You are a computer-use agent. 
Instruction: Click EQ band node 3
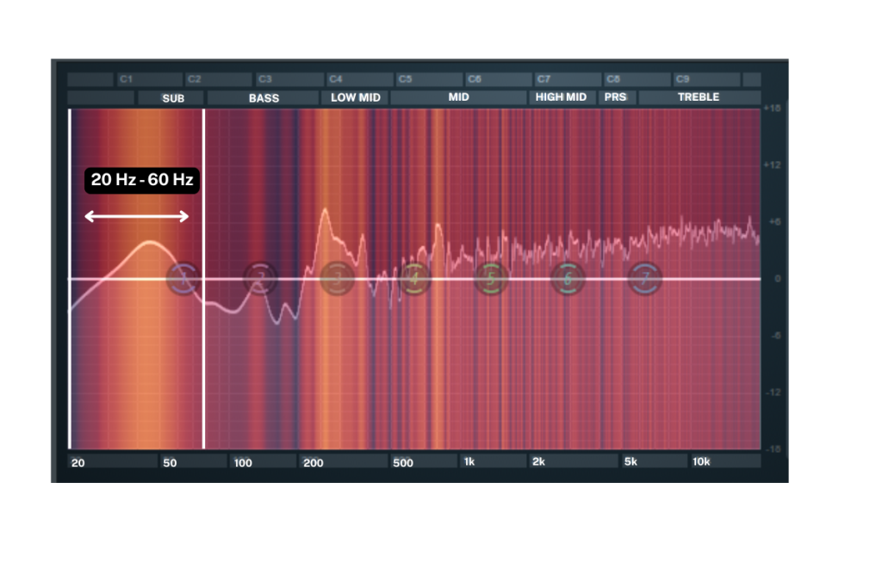(x=337, y=278)
